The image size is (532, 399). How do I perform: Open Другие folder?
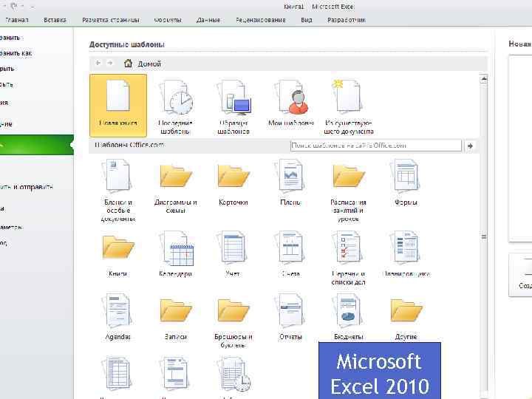(x=406, y=318)
